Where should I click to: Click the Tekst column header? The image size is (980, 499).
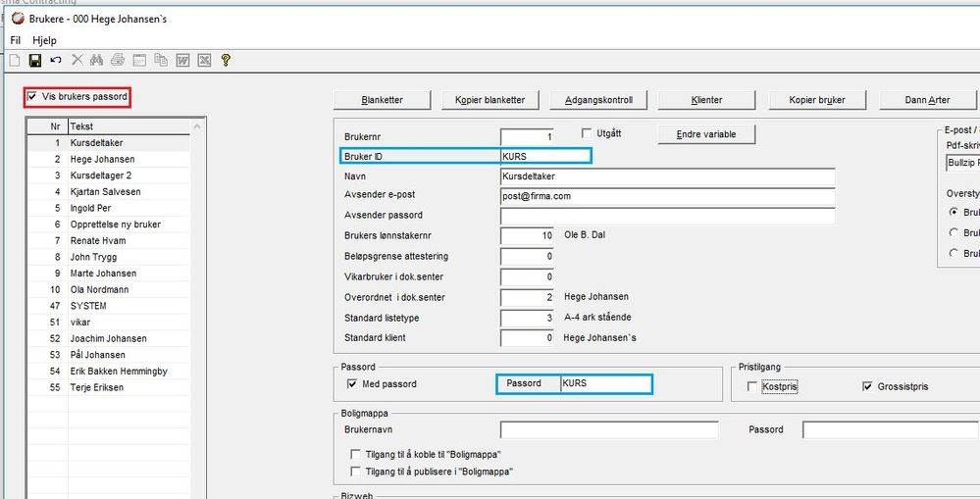pos(129,126)
